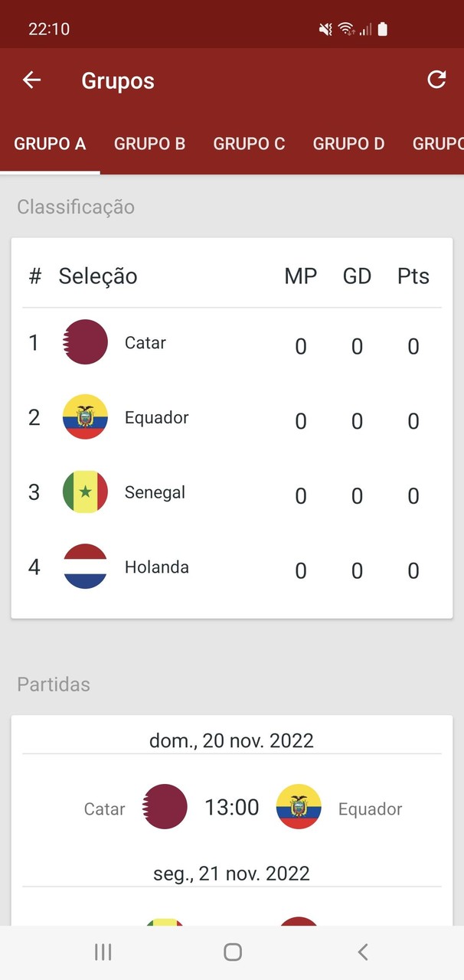Select the Equador flag icon
Screen dimensions: 464x980
(x=84, y=417)
